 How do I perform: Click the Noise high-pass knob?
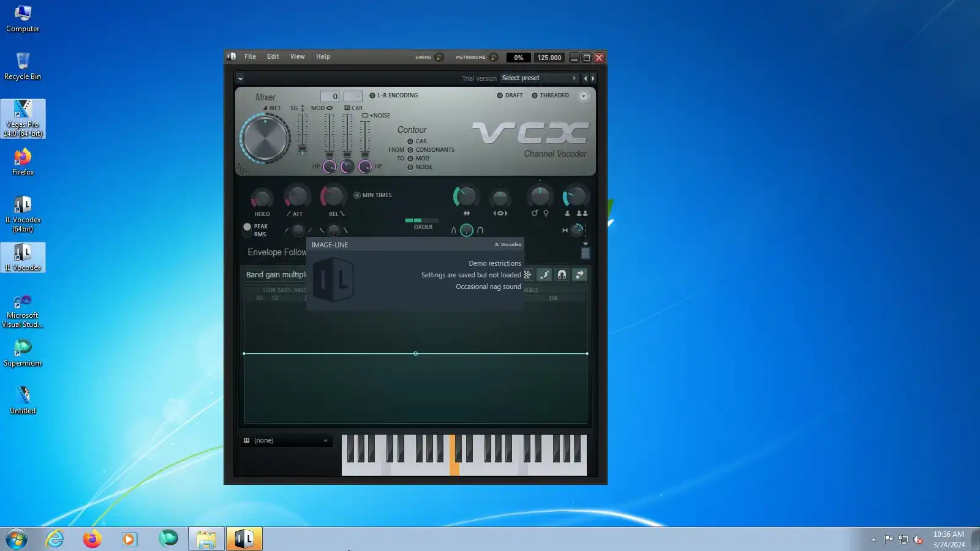(x=365, y=167)
